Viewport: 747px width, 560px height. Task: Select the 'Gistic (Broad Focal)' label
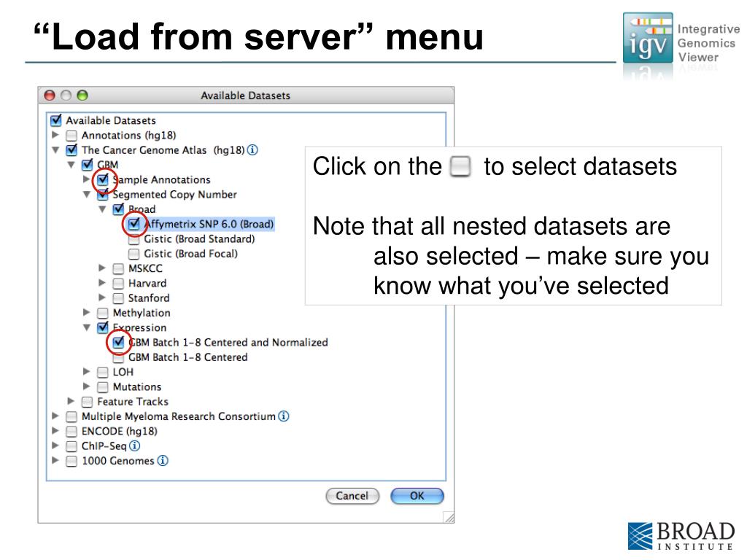coord(190,254)
